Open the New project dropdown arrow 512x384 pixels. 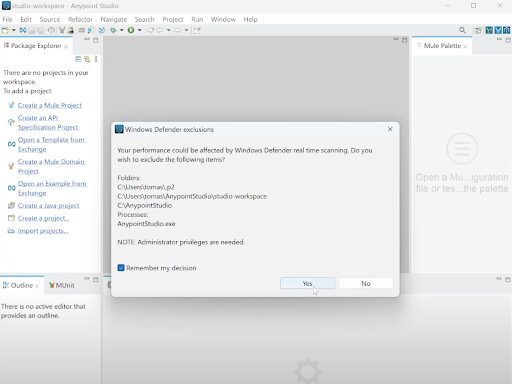pyautogui.click(x=14, y=30)
